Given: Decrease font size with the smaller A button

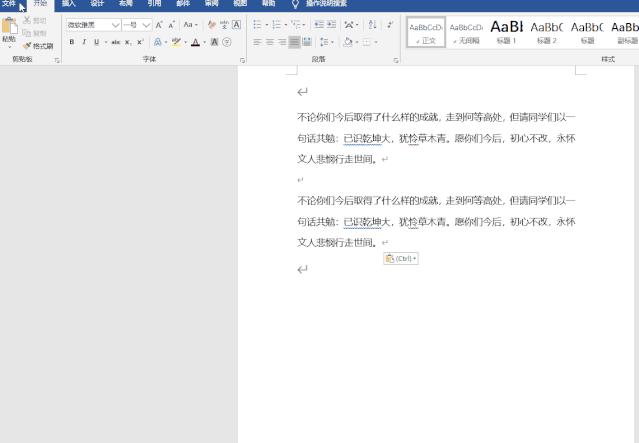Looking at the screenshot, I should click(172, 25).
